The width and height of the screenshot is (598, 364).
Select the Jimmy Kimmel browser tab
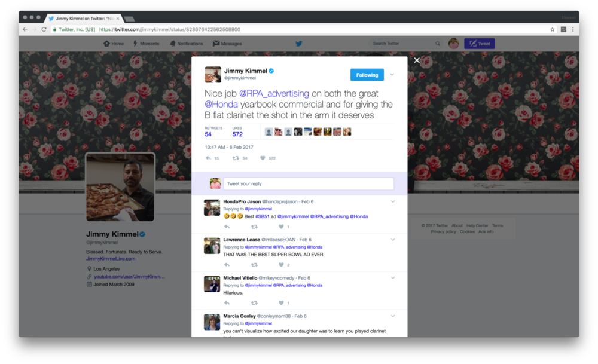pyautogui.click(x=84, y=19)
